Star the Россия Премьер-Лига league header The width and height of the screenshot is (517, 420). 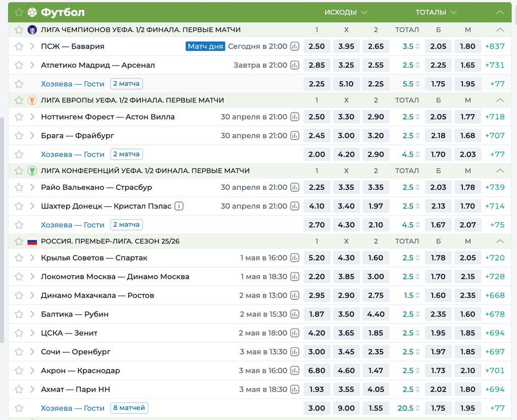(19, 242)
